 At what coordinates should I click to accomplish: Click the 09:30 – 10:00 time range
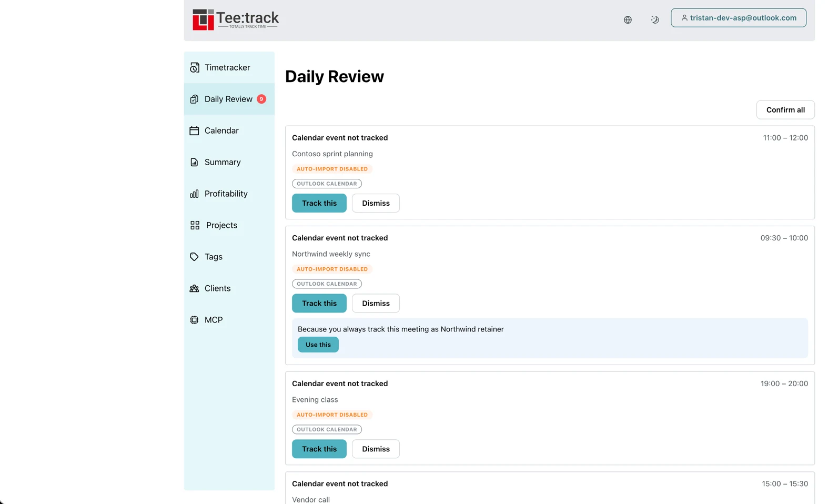784,238
